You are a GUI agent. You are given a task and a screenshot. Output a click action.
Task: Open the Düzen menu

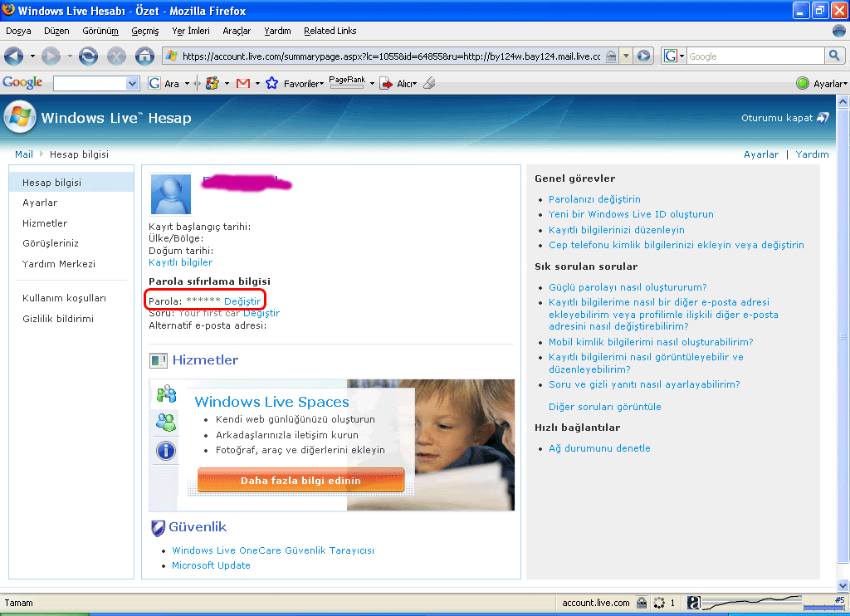56,31
